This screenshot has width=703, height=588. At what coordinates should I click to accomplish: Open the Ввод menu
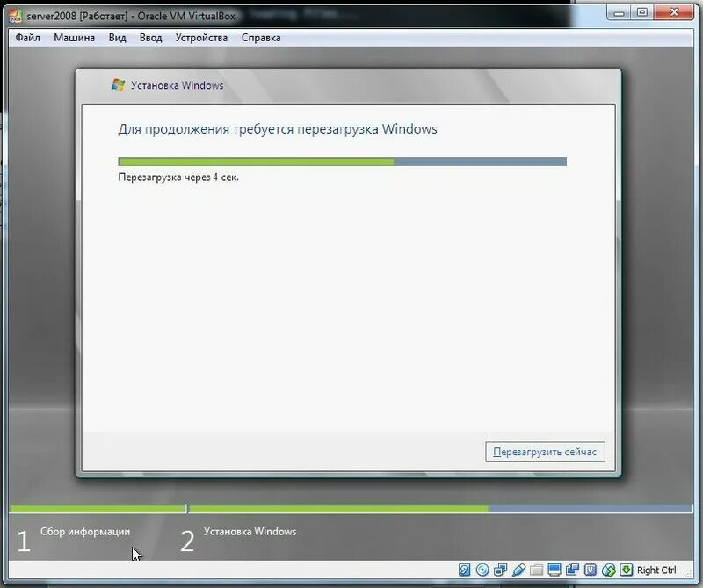pyautogui.click(x=150, y=38)
